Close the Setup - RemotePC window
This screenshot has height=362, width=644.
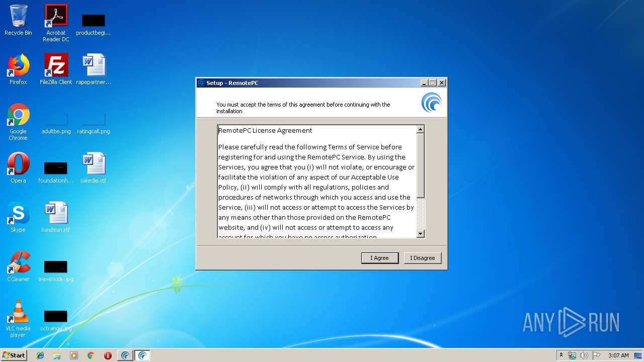[442, 83]
